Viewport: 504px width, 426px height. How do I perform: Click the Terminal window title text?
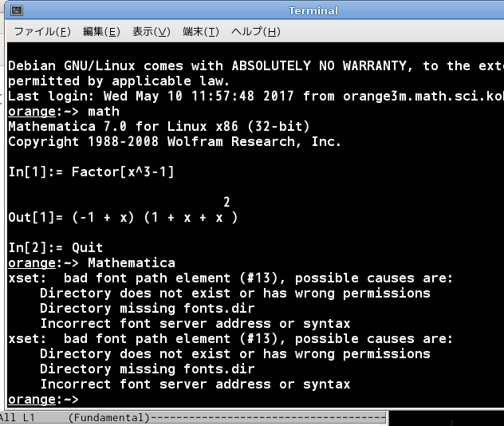(x=313, y=11)
